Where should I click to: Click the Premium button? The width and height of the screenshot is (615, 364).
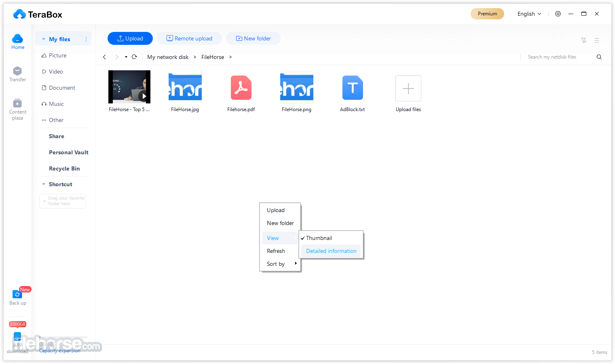pyautogui.click(x=487, y=14)
